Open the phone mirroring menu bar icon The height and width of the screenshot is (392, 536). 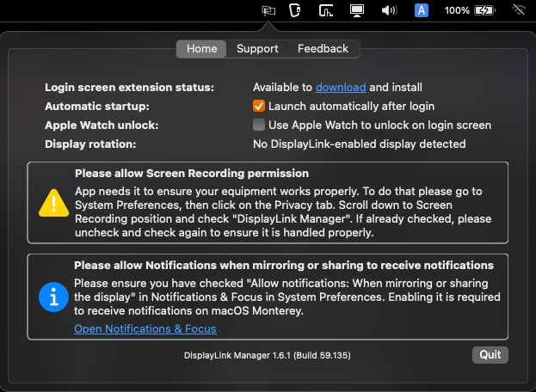294,10
